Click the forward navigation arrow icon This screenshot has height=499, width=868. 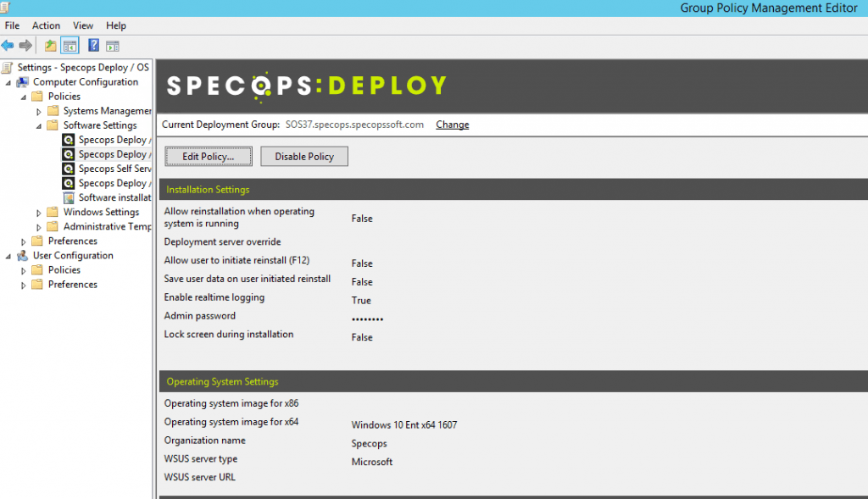(25, 45)
